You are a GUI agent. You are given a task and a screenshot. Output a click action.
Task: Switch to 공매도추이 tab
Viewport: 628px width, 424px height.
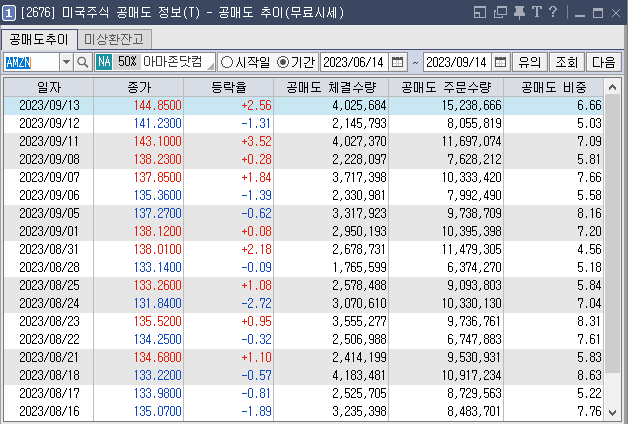[39, 40]
